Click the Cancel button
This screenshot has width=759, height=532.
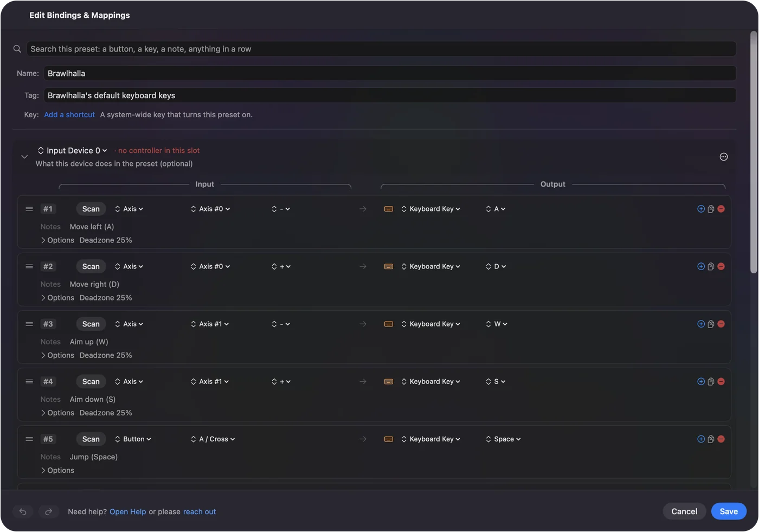click(684, 511)
